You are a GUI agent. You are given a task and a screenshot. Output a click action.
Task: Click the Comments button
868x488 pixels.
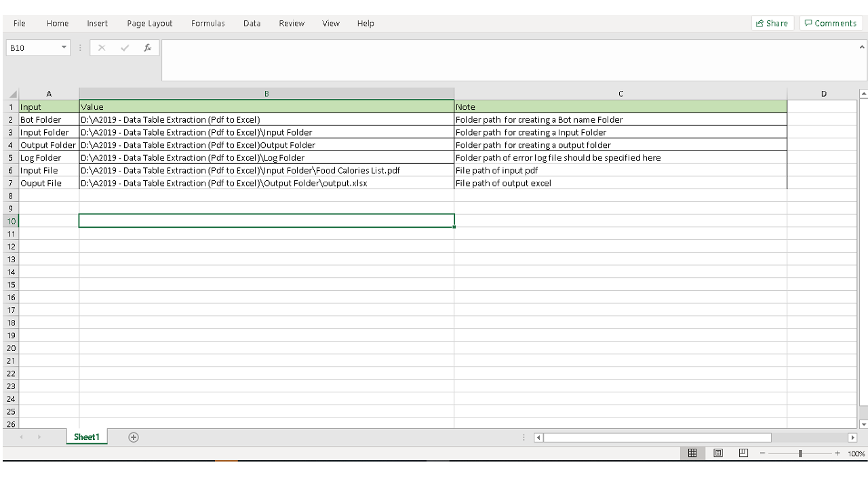831,23
